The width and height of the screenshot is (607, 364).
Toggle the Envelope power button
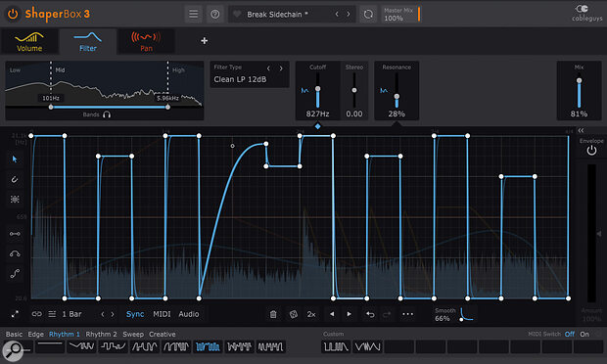point(591,150)
